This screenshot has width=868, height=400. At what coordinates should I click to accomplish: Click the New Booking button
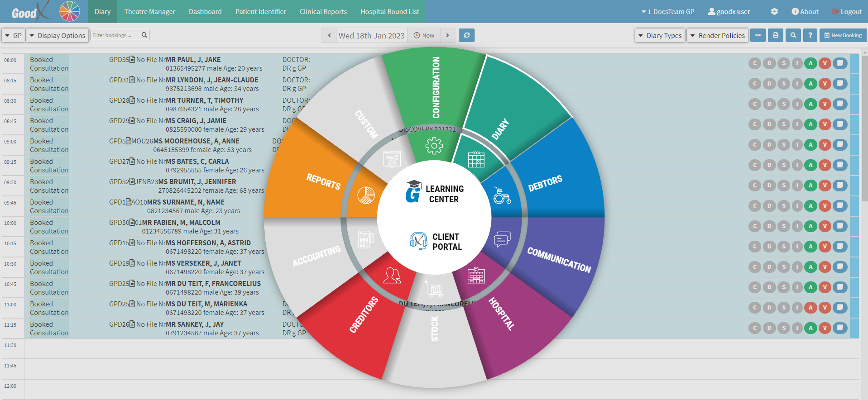point(843,35)
